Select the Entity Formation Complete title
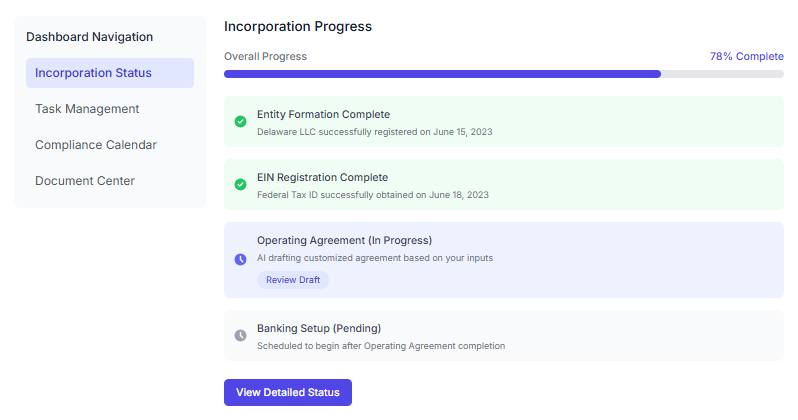Screen dimensions: 798x420 323,114
